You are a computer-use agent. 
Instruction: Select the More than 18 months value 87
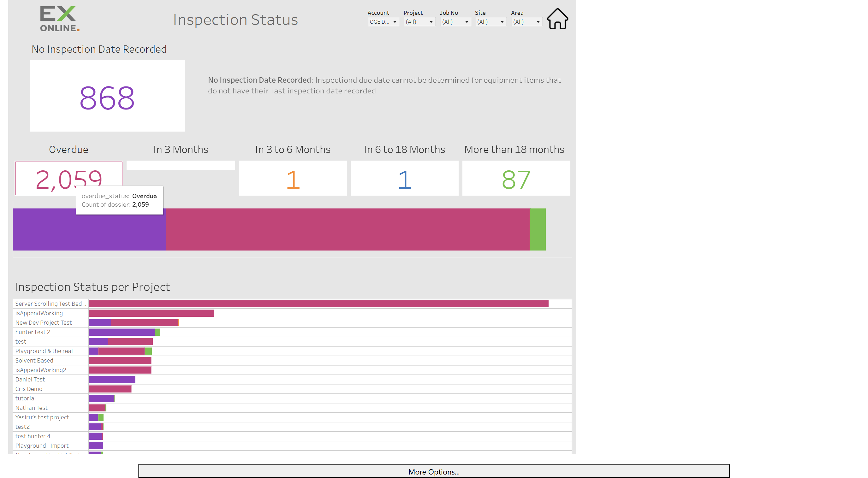[x=516, y=180]
